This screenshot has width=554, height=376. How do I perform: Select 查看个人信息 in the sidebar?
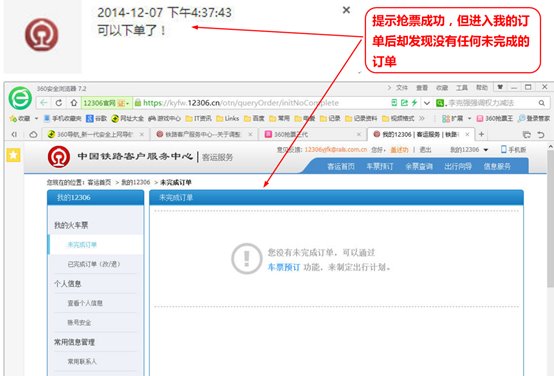85,303
